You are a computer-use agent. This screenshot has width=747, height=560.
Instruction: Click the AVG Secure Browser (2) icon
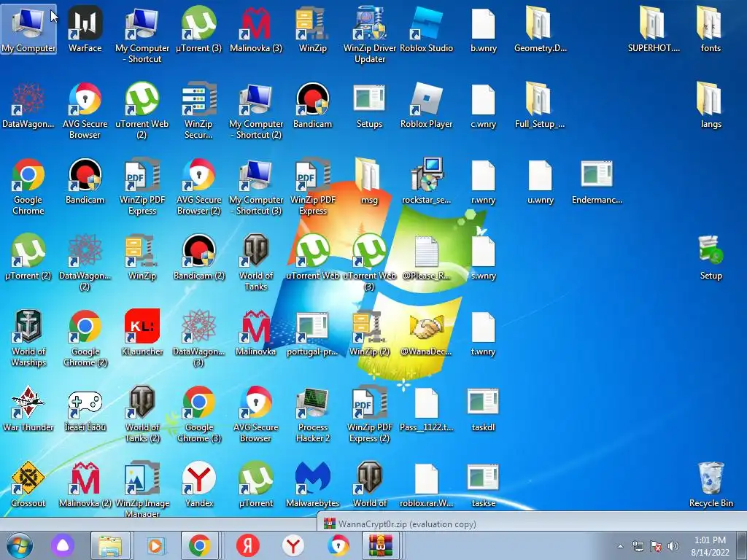pyautogui.click(x=199, y=186)
